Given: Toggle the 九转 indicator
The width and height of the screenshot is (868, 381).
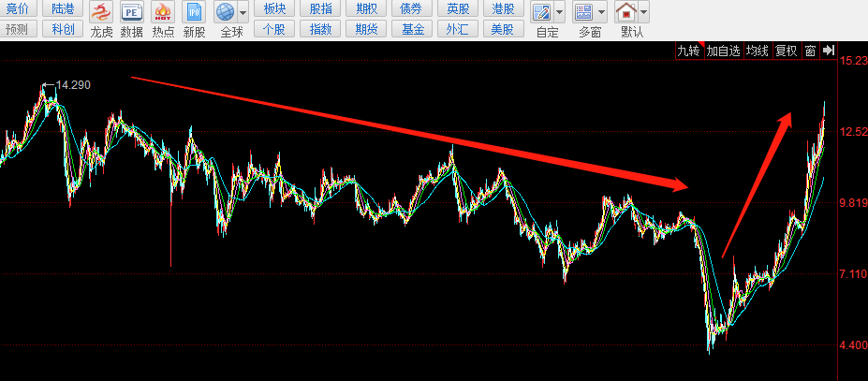Looking at the screenshot, I should coord(689,51).
